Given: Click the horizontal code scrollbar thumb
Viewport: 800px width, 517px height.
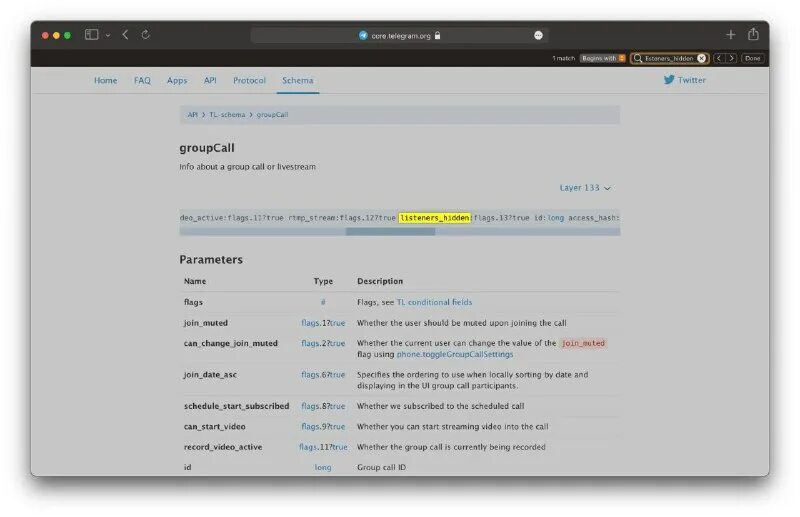Looking at the screenshot, I should (390, 232).
